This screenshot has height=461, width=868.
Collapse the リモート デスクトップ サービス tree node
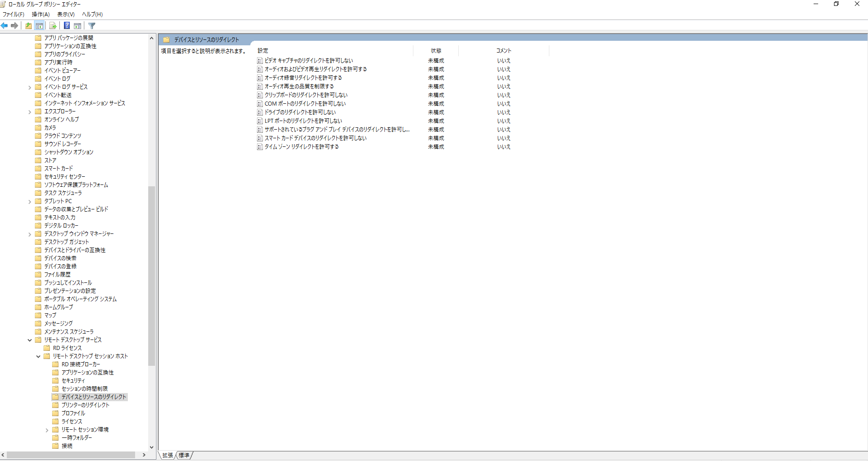coord(30,340)
